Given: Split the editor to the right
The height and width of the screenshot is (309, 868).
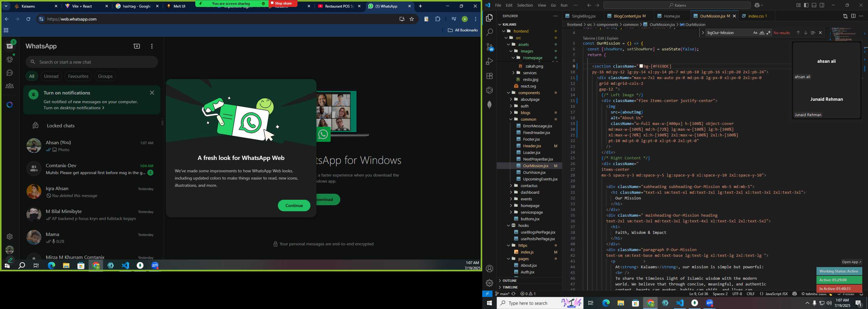Looking at the screenshot, I should 853,16.
